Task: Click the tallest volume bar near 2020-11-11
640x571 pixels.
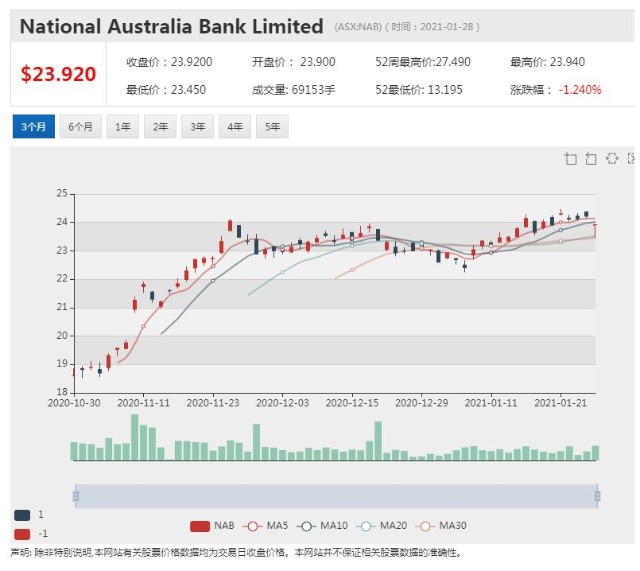Action: click(x=135, y=438)
